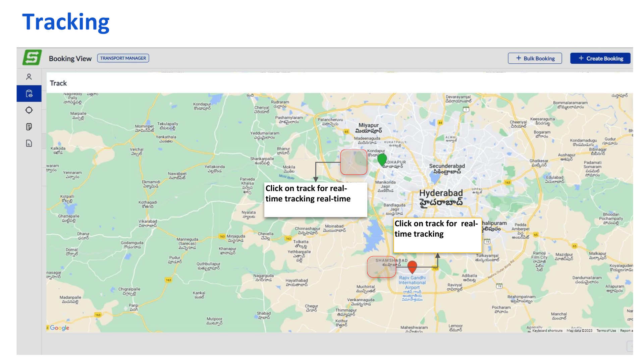644x362 pixels.
Task: Click the red destination map marker
Action: click(412, 266)
